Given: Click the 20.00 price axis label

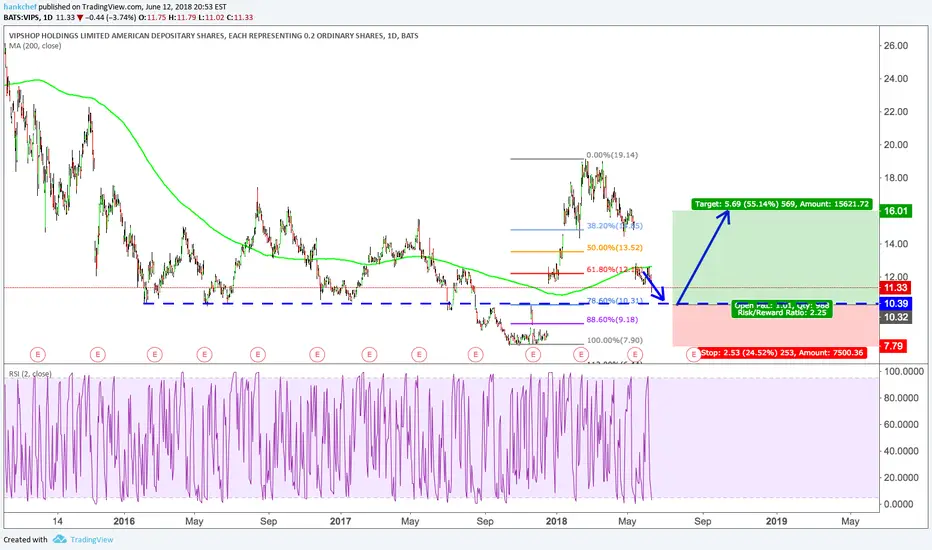Looking at the screenshot, I should pyautogui.click(x=896, y=144).
